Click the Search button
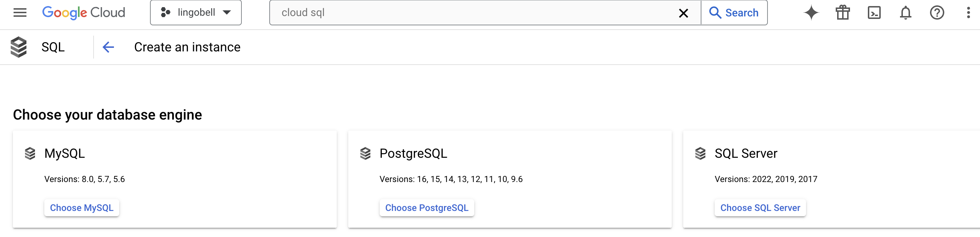980x237 pixels. pos(734,12)
